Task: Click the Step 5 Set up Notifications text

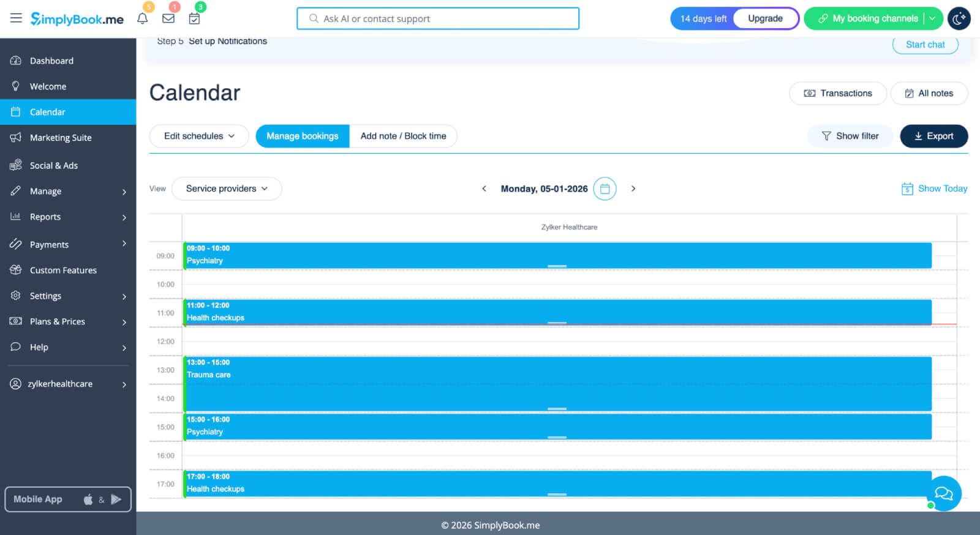Action: [x=212, y=41]
